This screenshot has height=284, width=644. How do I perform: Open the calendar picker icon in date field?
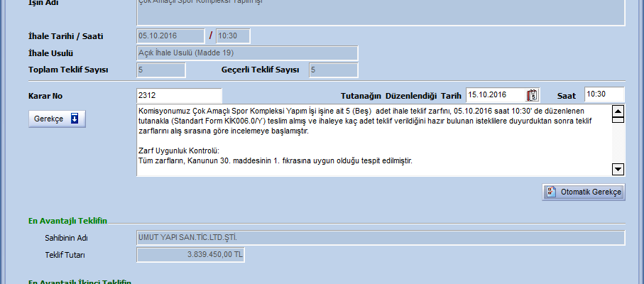click(x=533, y=95)
